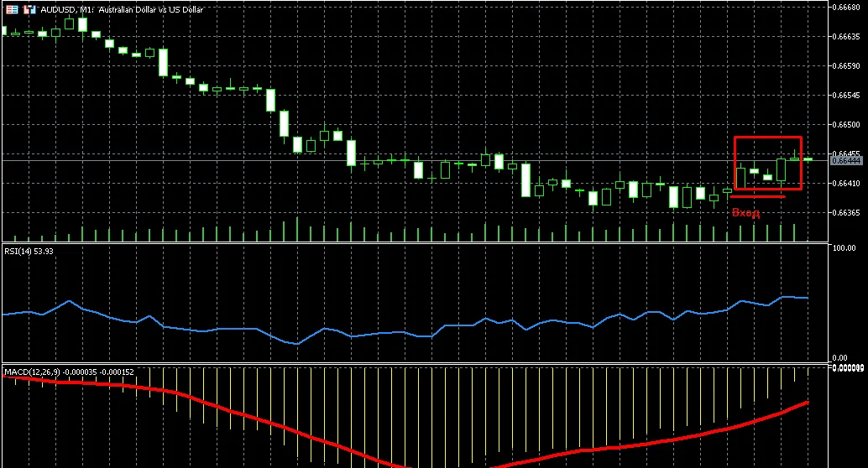Click the 0.66590 price scale value
868x468 pixels.
click(x=846, y=65)
